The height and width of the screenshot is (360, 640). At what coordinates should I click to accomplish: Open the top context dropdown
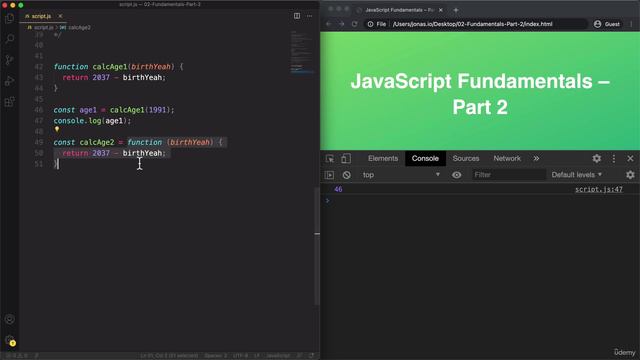[401, 175]
